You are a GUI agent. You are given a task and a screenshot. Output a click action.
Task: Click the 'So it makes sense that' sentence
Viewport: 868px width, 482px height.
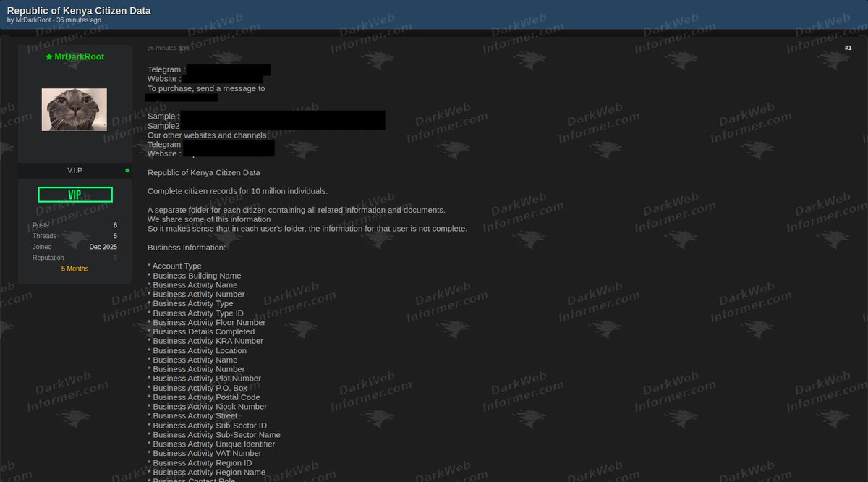click(x=307, y=229)
